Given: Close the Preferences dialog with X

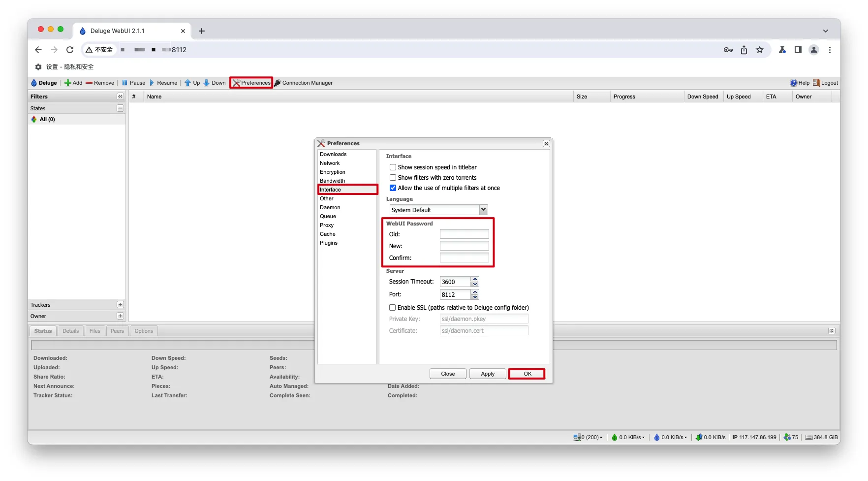Looking at the screenshot, I should [546, 143].
